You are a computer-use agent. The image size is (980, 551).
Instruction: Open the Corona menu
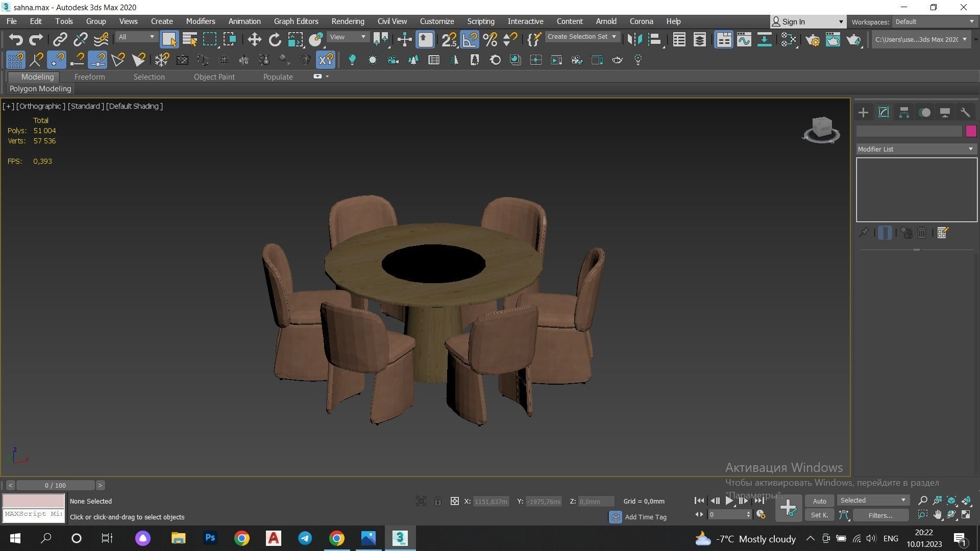point(641,21)
